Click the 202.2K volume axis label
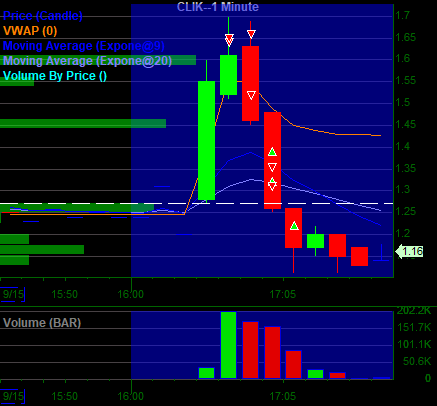437x406 pixels. pos(414,311)
